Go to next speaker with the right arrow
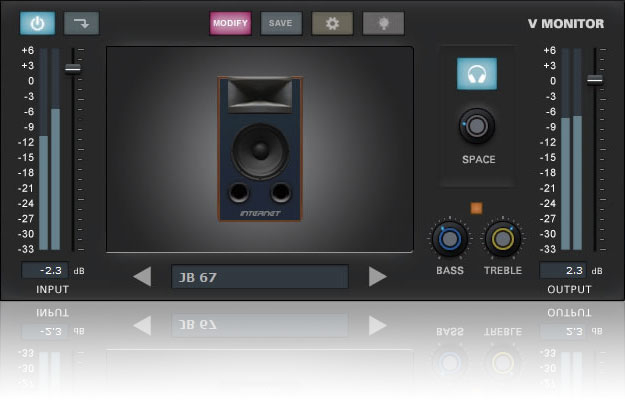The image size is (625, 401). (x=377, y=276)
